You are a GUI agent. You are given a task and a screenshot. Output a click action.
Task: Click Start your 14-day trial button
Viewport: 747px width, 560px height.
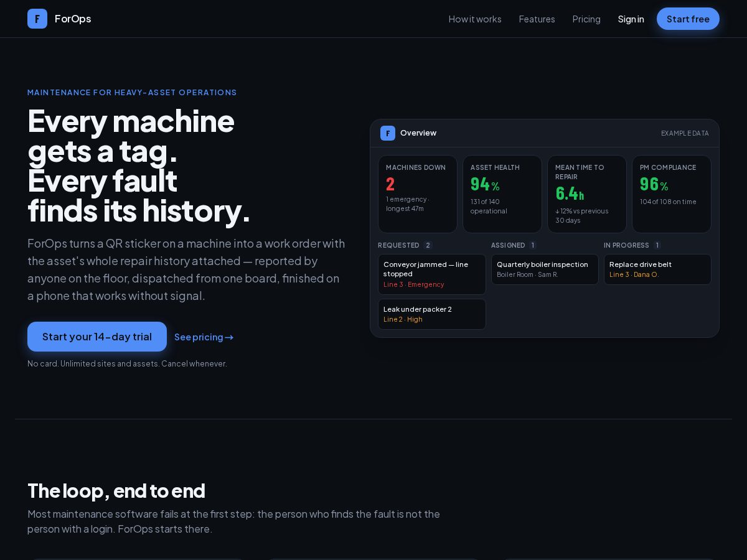97,337
